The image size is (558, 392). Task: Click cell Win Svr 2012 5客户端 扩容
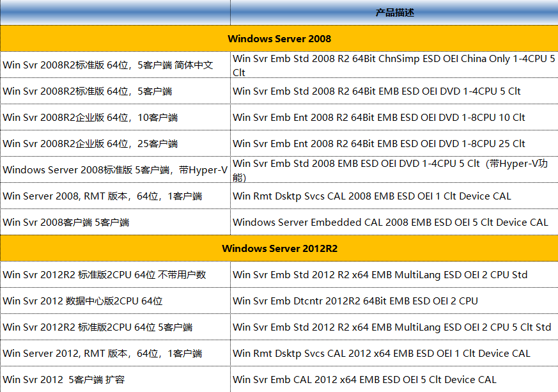(115, 380)
